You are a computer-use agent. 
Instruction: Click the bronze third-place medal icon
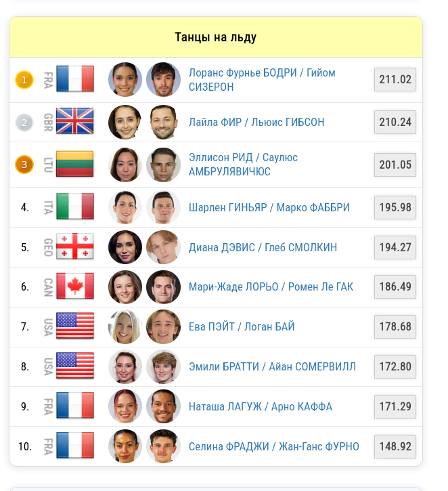coord(24,165)
